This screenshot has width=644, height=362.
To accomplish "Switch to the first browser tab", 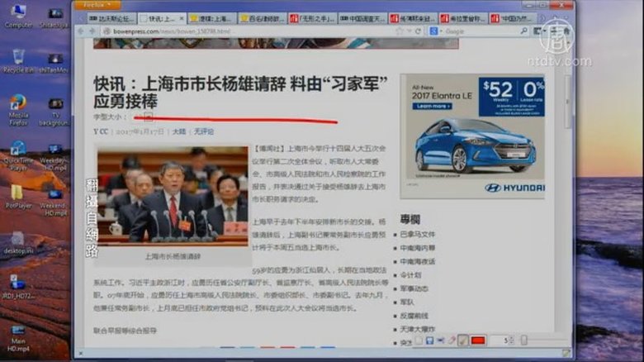I will [x=103, y=17].
